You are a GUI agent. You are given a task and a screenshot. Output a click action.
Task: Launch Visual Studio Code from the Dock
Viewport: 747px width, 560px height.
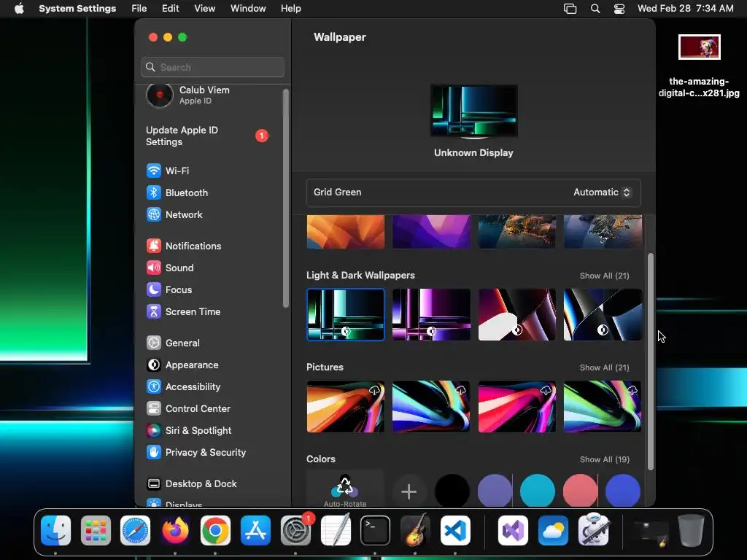(x=455, y=530)
